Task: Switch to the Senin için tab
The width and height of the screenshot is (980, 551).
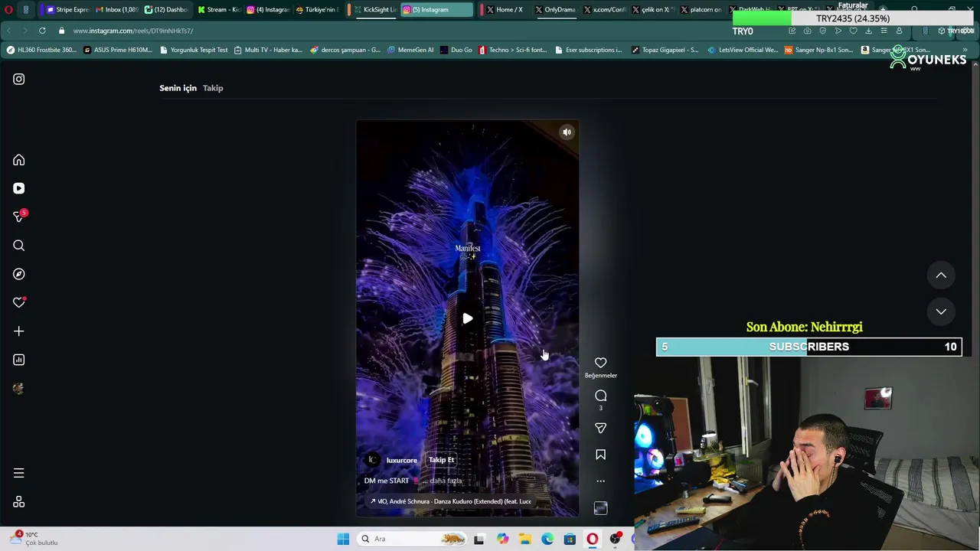Action: coord(178,88)
